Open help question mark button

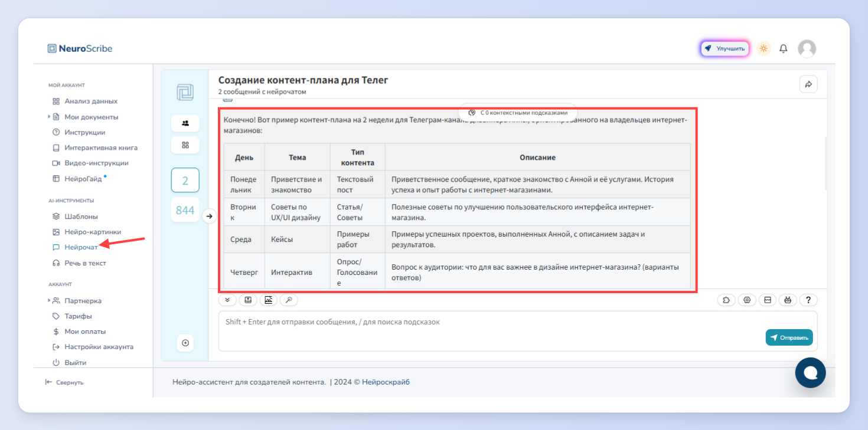tap(808, 300)
